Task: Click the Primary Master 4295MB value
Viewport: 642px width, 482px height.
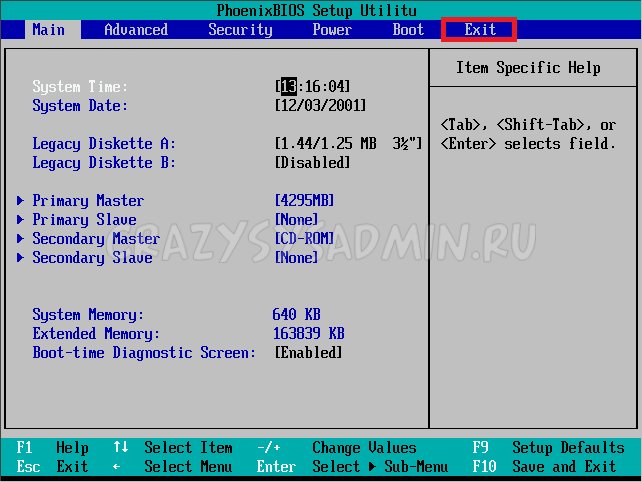Action: 304,201
